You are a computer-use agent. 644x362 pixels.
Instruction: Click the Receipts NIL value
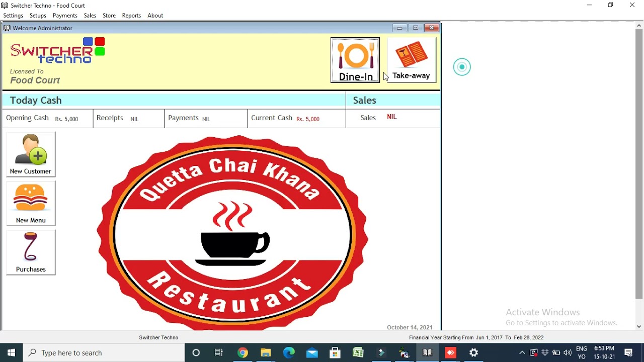tap(134, 119)
